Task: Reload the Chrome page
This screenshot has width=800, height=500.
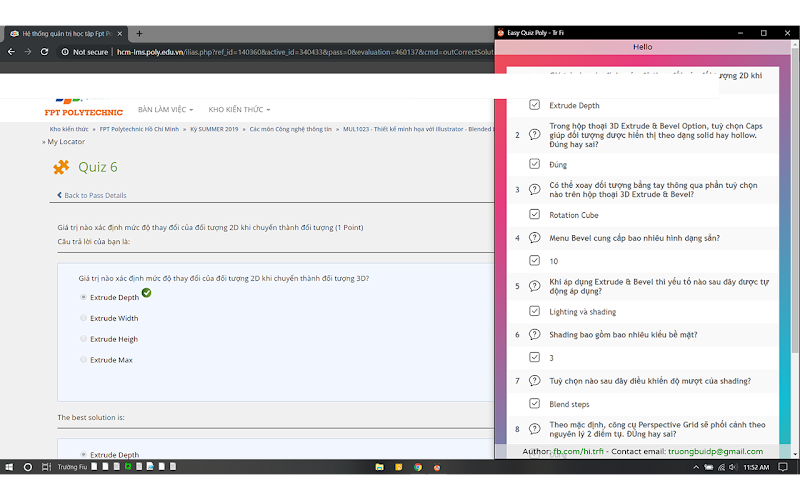Action: point(44,52)
